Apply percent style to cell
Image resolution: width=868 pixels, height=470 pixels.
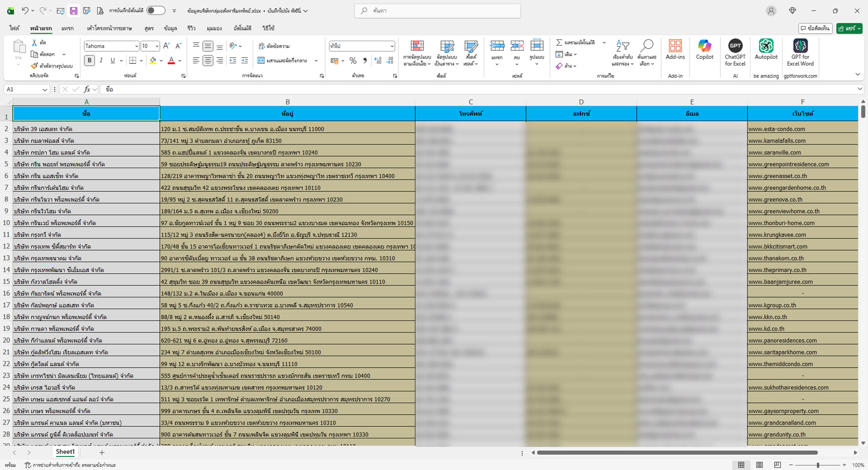click(353, 61)
